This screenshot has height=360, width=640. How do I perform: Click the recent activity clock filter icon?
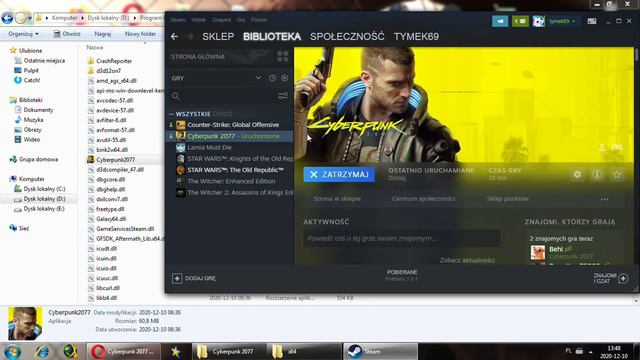pos(272,78)
